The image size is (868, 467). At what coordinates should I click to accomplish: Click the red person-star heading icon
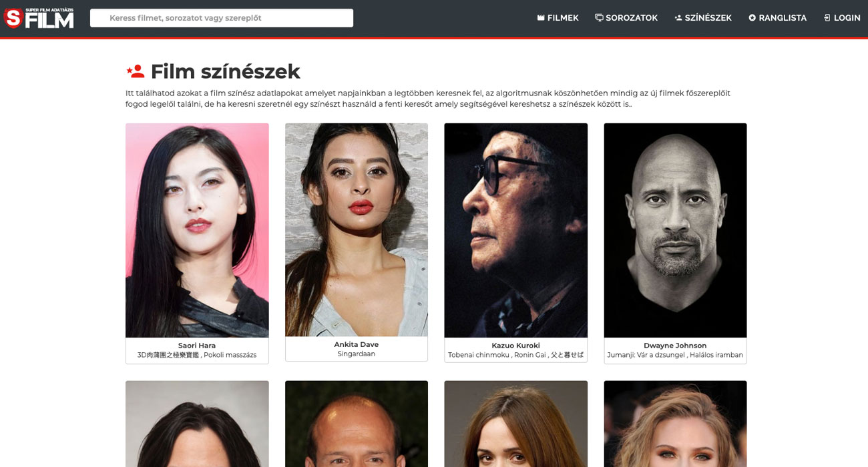tap(135, 71)
